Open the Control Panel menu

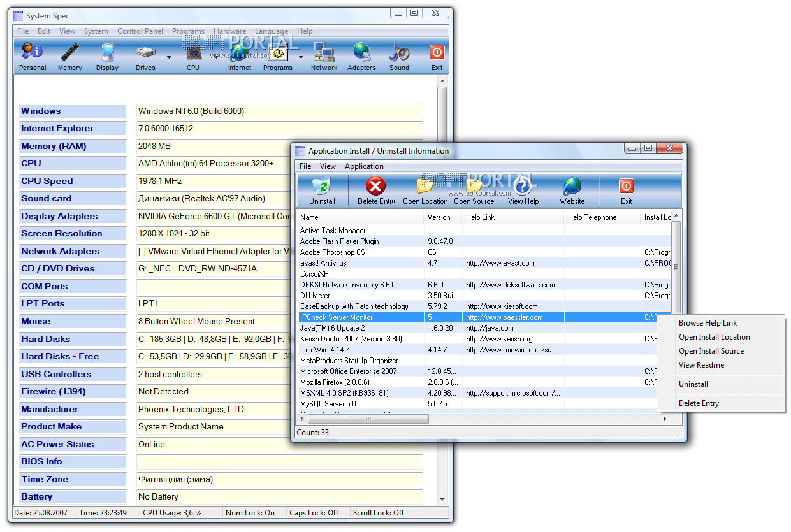(x=140, y=31)
